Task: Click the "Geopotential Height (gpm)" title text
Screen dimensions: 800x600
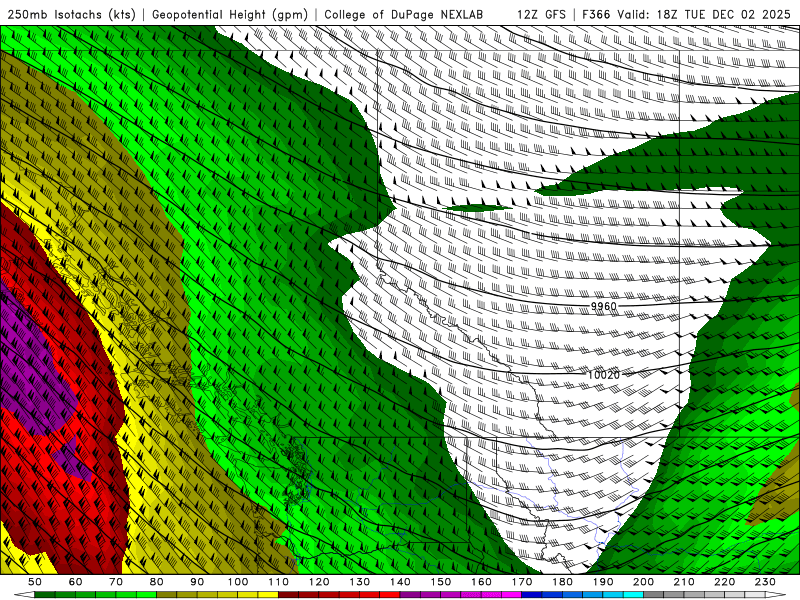Action: 230,15
